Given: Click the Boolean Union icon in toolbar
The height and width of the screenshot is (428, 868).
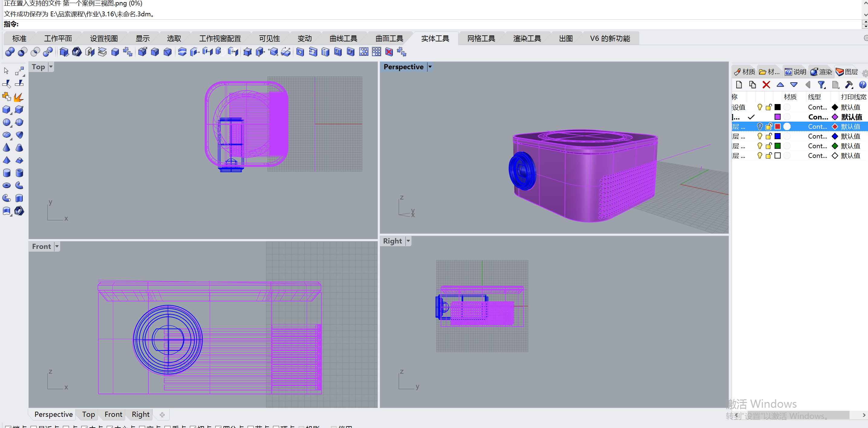Looking at the screenshot, I should [10, 52].
